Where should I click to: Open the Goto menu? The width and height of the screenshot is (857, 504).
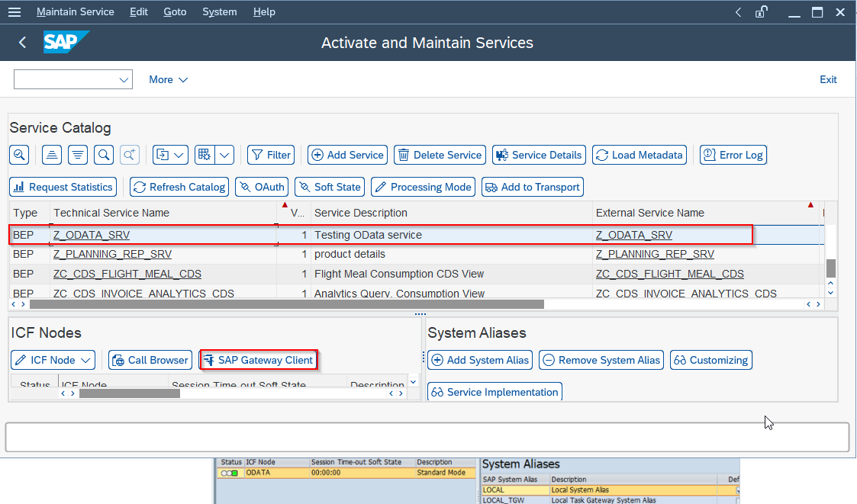(175, 12)
